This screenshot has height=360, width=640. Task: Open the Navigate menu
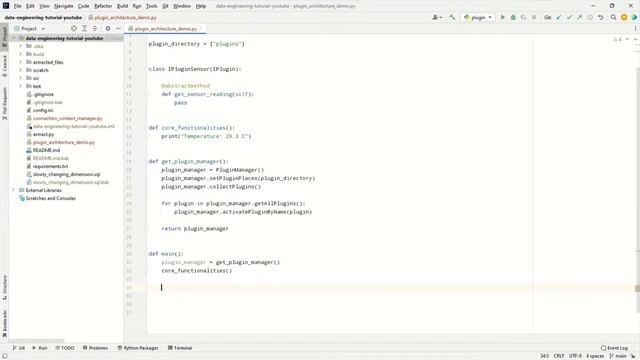click(x=64, y=6)
